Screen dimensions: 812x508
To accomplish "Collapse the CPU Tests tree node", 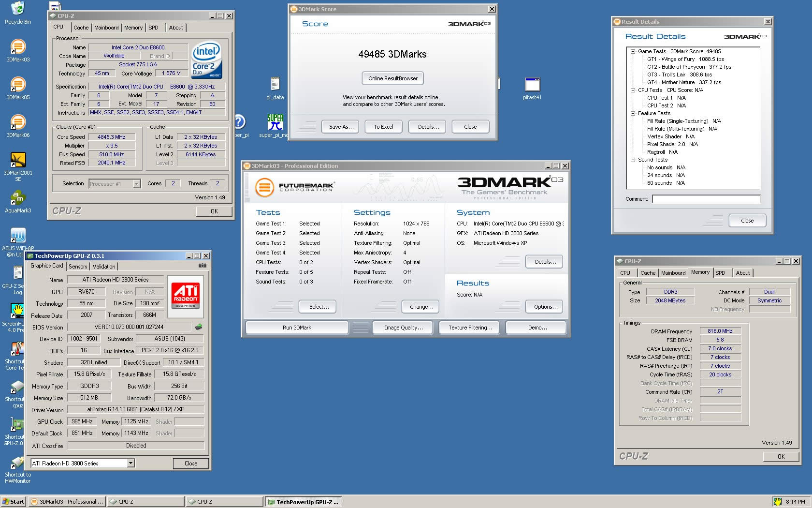I will (x=633, y=90).
